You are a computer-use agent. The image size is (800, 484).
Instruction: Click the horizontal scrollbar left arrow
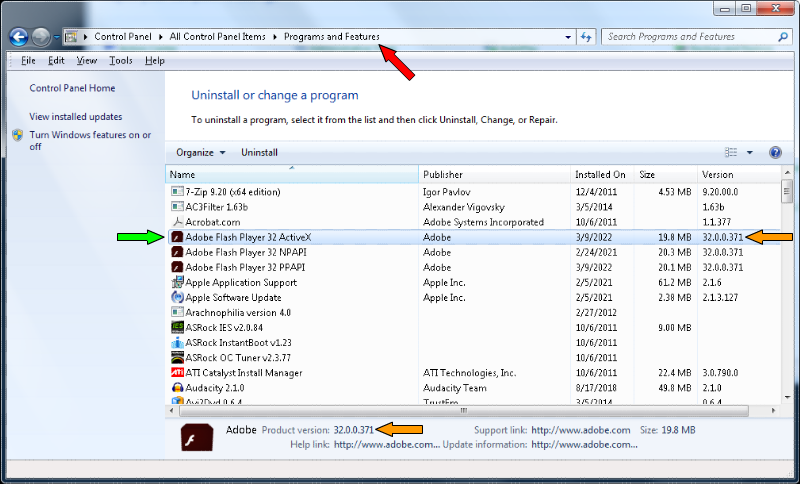click(172, 410)
